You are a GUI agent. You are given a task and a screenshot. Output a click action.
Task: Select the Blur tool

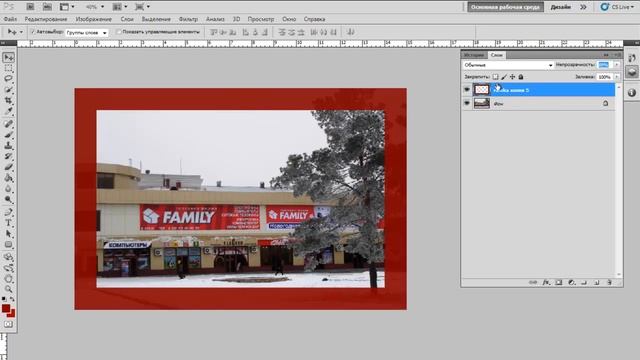(9, 189)
